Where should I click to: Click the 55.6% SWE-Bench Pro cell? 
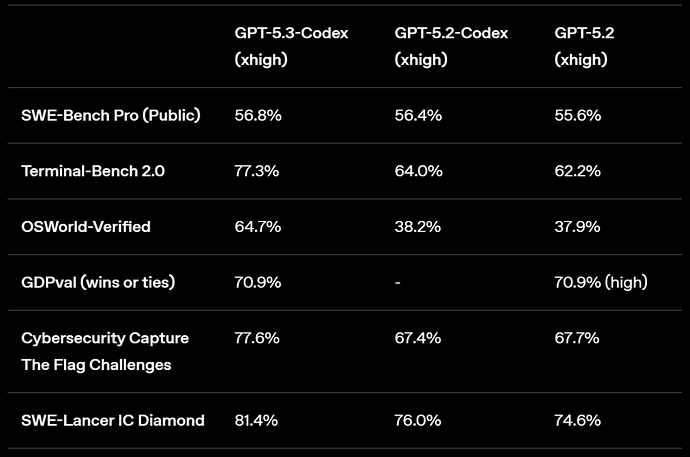pos(578,115)
